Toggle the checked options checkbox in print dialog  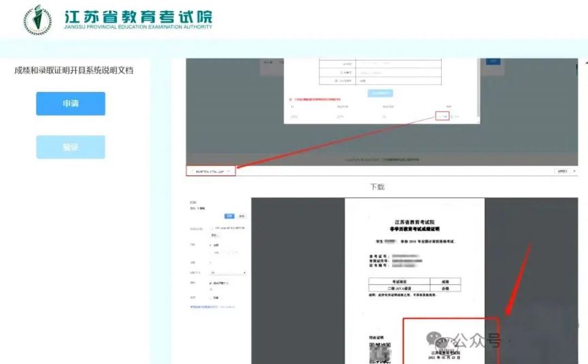click(x=211, y=283)
